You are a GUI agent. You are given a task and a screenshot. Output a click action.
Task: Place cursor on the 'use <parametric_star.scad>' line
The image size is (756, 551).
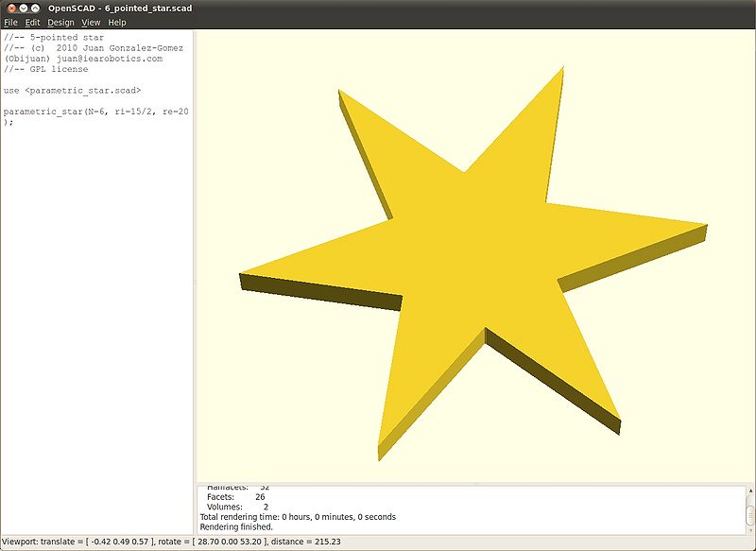72,90
